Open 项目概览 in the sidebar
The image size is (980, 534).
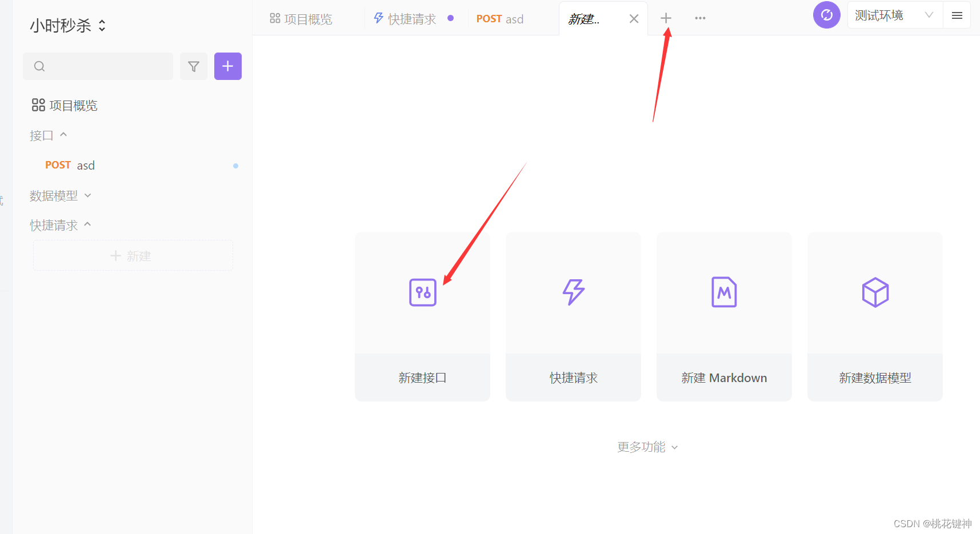point(65,105)
